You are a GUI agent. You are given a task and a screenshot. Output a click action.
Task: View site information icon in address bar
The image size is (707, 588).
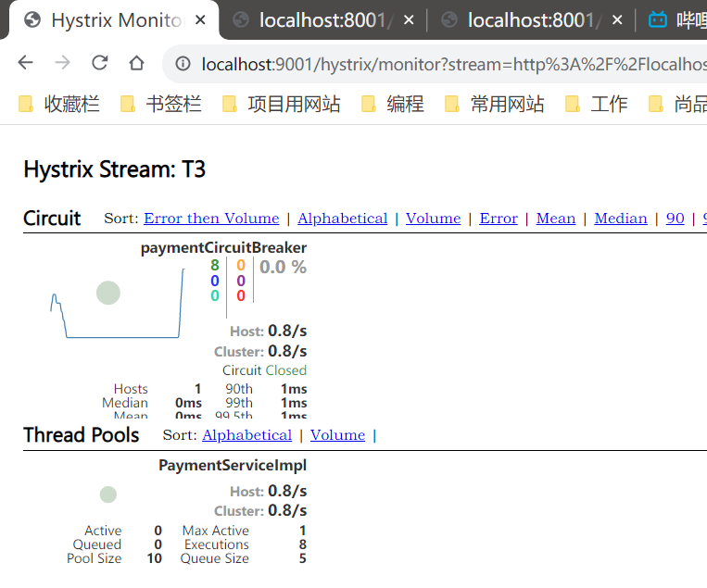point(183,64)
